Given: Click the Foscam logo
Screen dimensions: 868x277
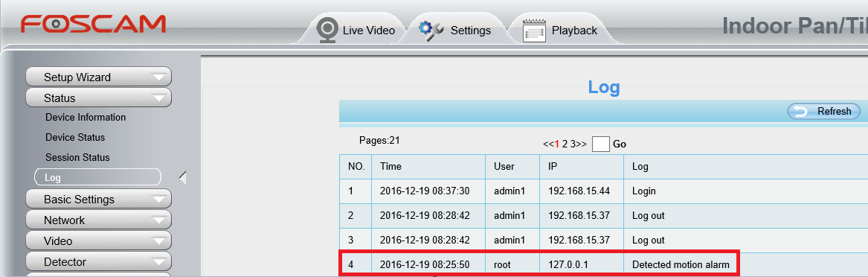Looking at the screenshot, I should pyautogui.click(x=93, y=24).
